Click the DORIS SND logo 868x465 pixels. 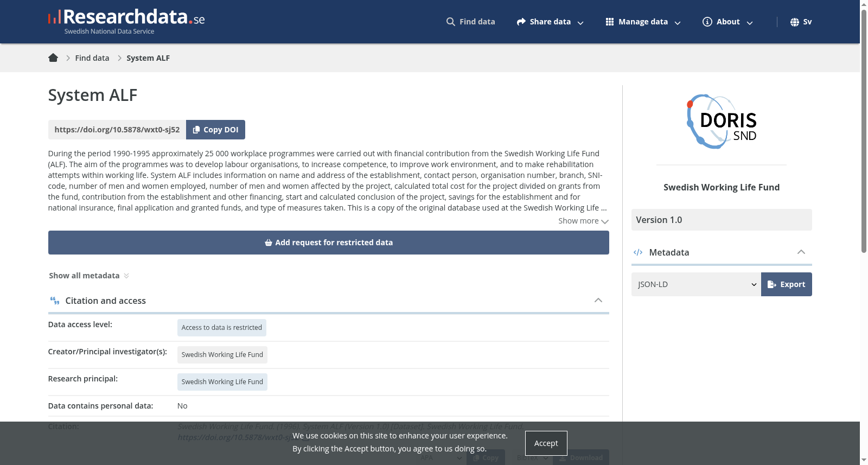pyautogui.click(x=722, y=122)
